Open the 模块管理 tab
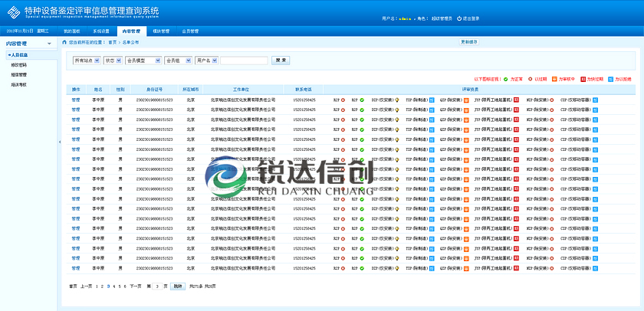The image size is (644, 311). (161, 31)
